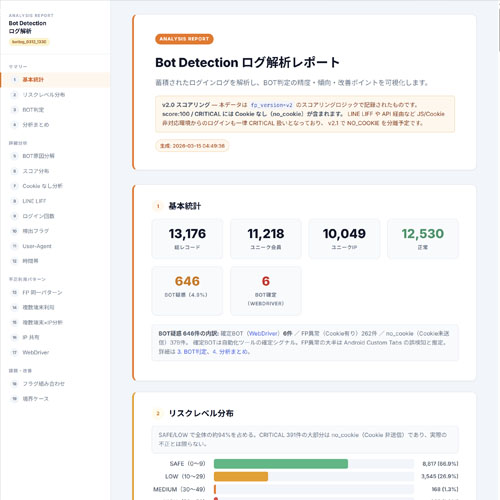The height and width of the screenshot is (500, 500).
Task: Click the 8,817 SAFE count value
Action: 440,464
